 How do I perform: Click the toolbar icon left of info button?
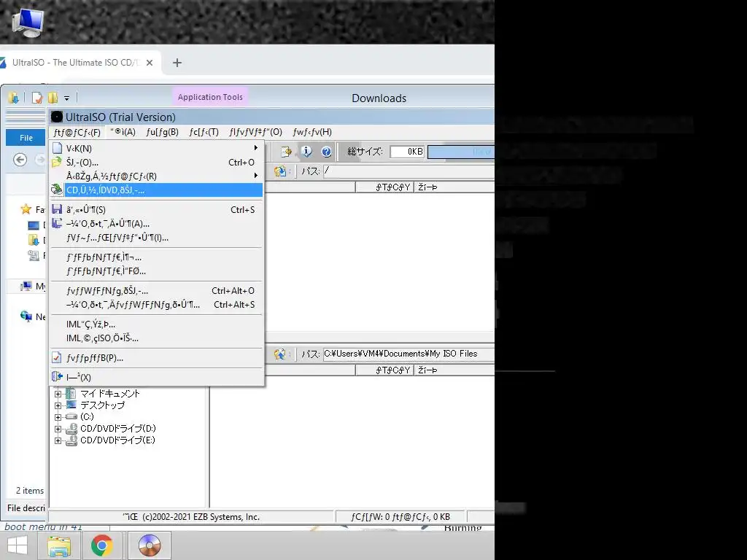pyautogui.click(x=286, y=152)
